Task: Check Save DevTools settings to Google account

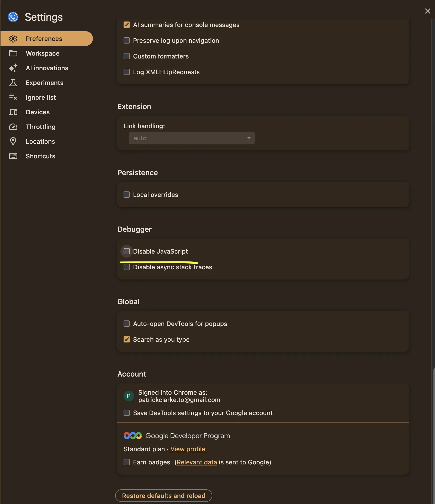Action: pos(127,413)
